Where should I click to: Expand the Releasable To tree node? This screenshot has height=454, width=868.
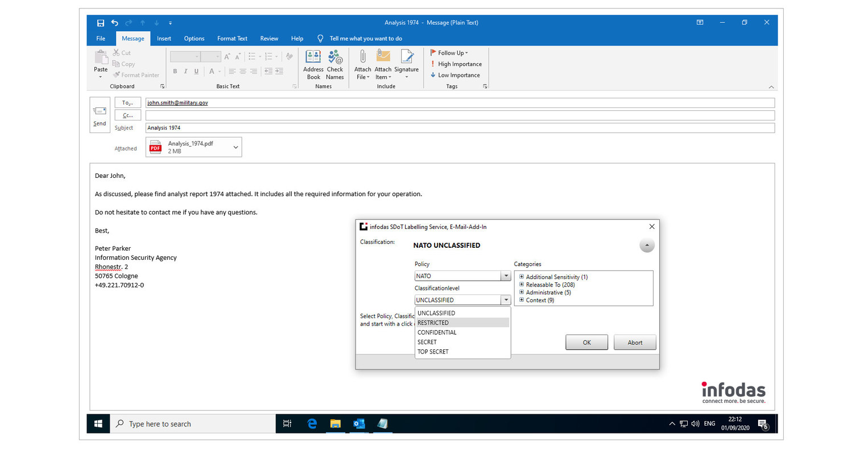coord(522,285)
